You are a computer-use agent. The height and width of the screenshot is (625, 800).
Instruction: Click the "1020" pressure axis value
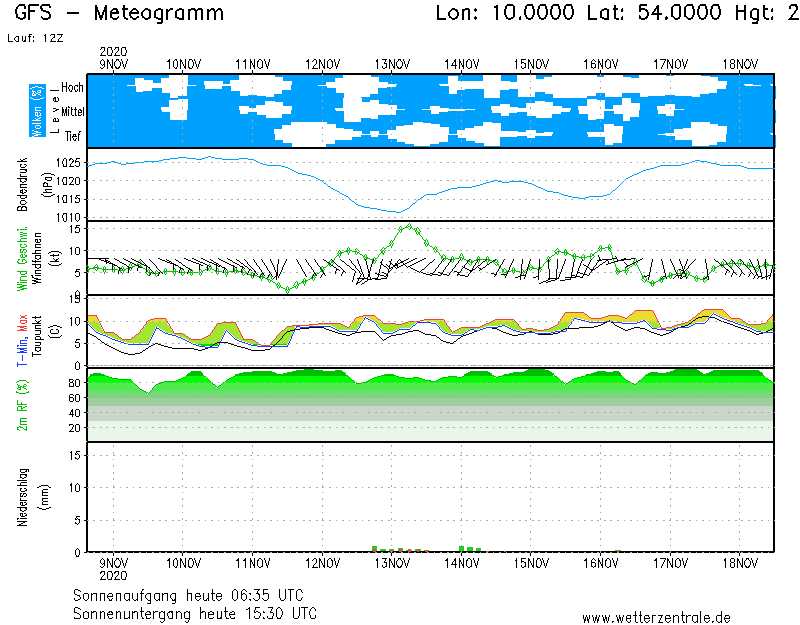tap(68, 181)
